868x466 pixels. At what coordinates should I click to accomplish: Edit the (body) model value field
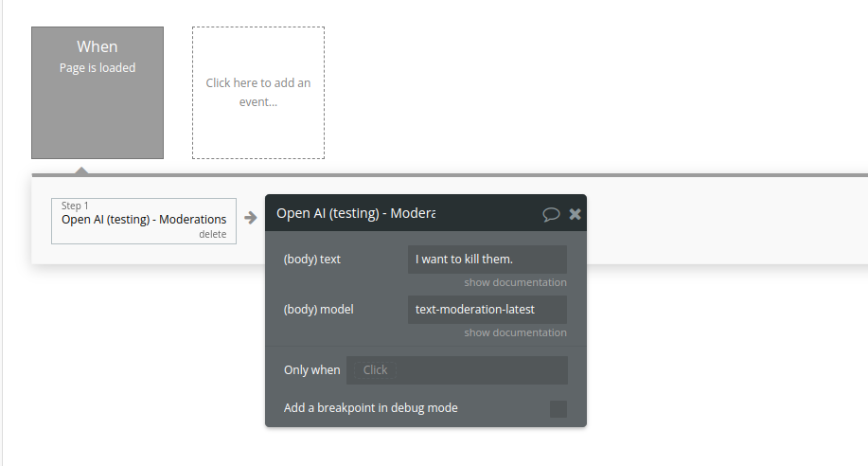pyautogui.click(x=487, y=309)
